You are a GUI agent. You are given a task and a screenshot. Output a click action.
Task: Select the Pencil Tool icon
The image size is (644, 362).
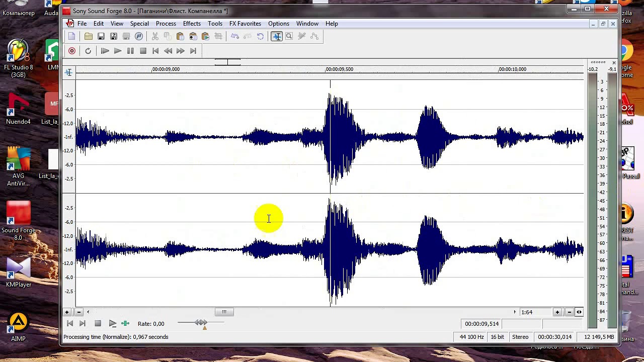[x=302, y=36]
